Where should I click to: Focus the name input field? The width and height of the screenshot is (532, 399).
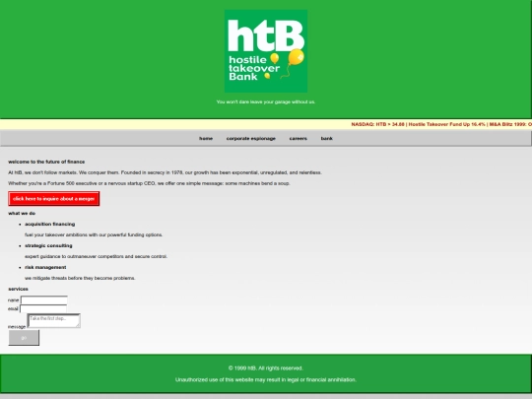pyautogui.click(x=44, y=299)
